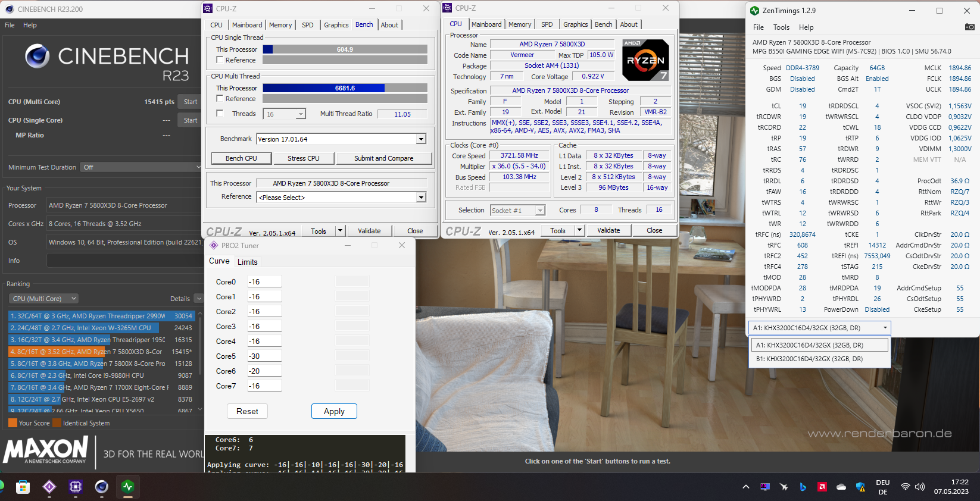Open CPU-Z chip icon in taskbar
The width and height of the screenshot is (980, 501).
point(76,487)
